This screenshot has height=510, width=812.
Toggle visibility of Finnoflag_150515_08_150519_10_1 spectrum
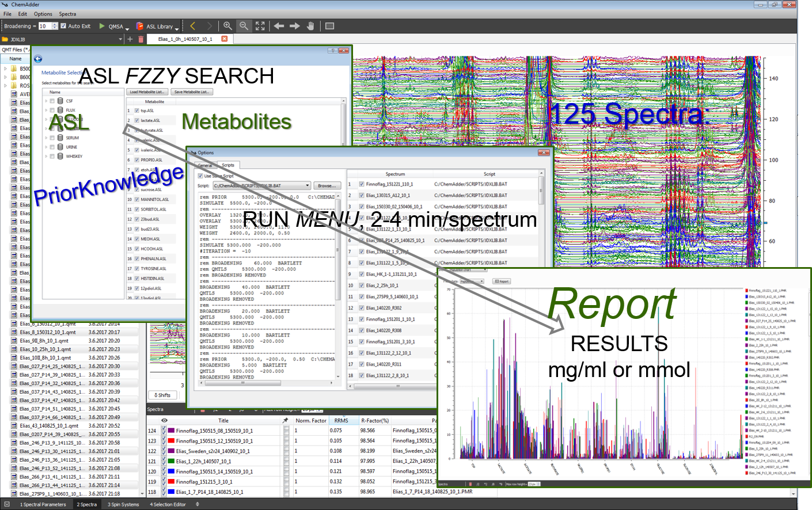click(164, 431)
